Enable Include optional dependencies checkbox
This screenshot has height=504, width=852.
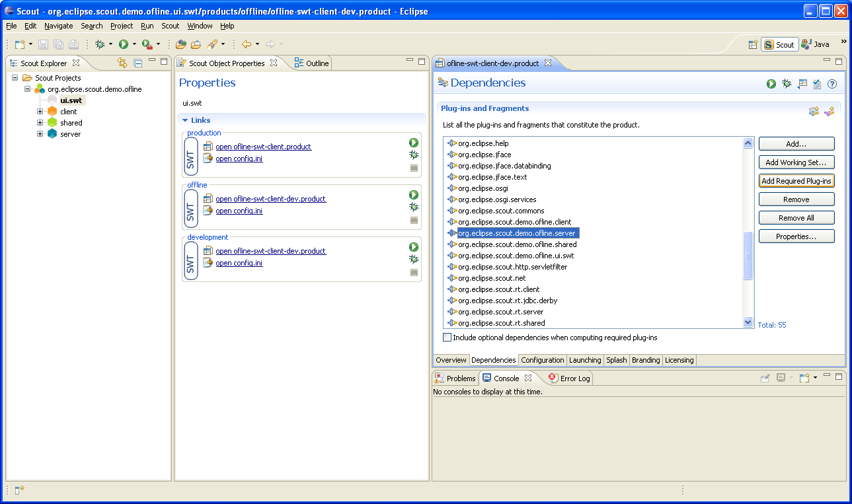447,338
